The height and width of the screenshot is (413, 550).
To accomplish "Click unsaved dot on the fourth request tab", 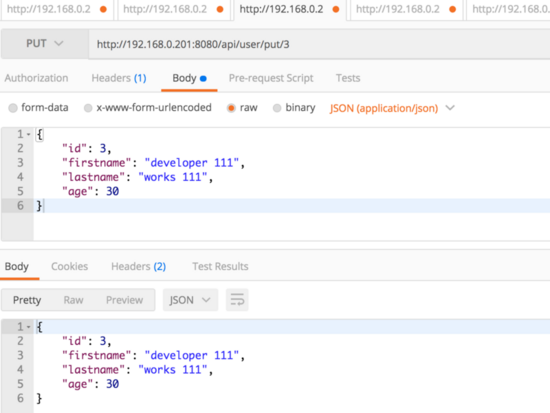I will tap(452, 9).
